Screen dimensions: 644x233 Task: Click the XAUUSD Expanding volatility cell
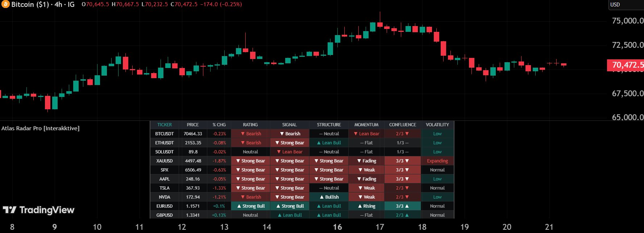pos(437,161)
